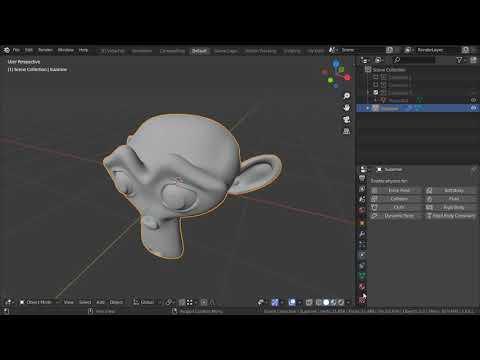Enable Cloth physics

click(x=396, y=207)
